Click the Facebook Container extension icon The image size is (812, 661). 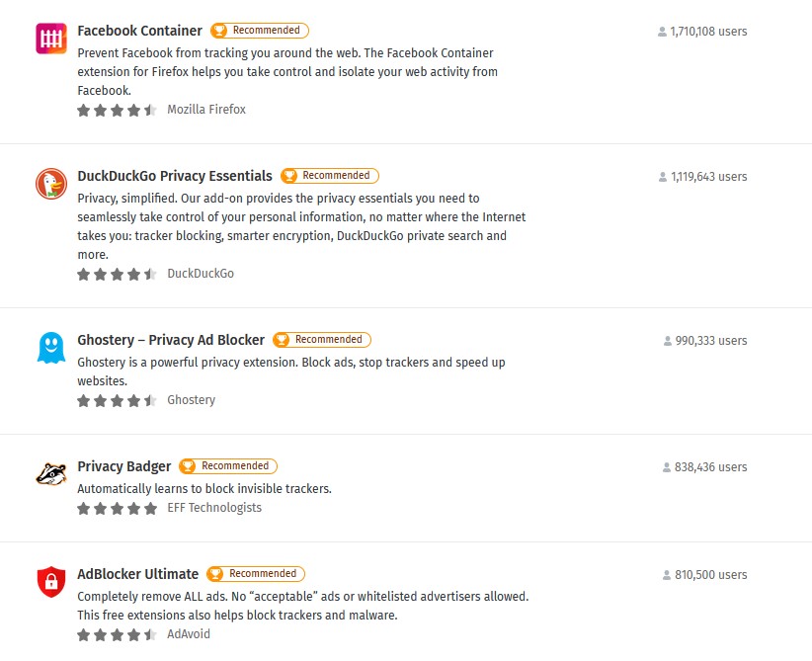click(x=50, y=39)
